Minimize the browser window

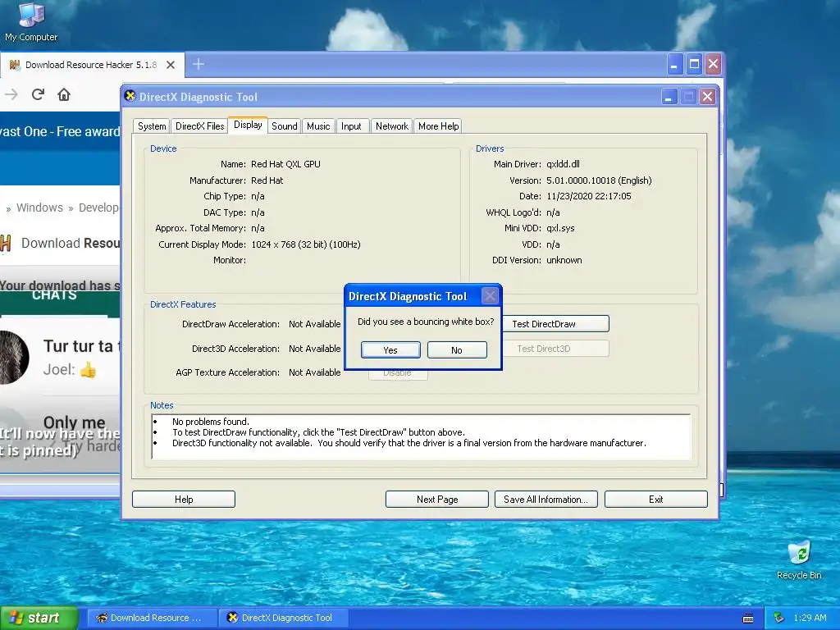[x=674, y=65]
